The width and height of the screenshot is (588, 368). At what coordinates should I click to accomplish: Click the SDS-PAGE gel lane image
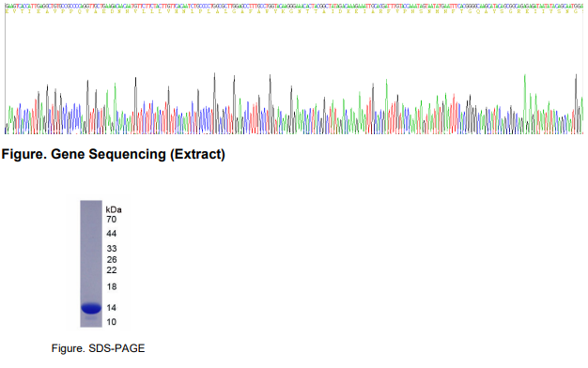[x=91, y=264]
